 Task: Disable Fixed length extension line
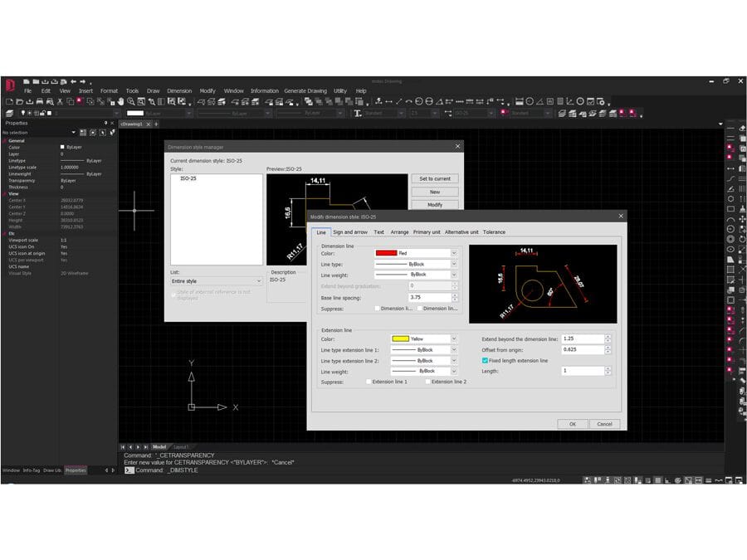pos(484,361)
